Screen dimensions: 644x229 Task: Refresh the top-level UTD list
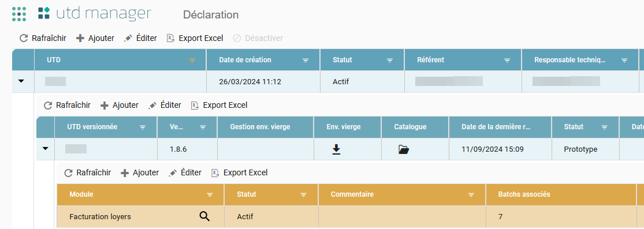43,38
